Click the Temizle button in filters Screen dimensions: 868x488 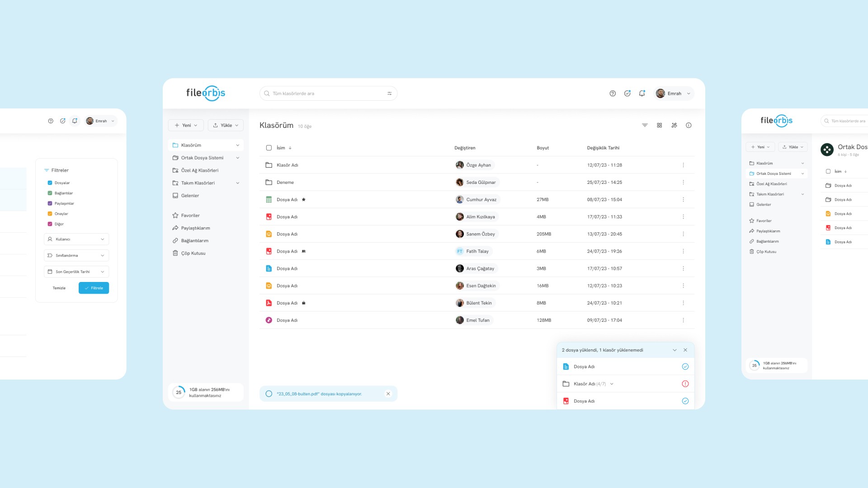pos(59,288)
